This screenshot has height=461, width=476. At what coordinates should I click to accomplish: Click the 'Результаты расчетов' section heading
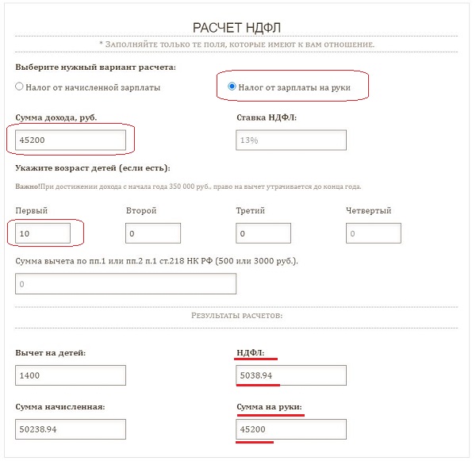tap(236, 316)
